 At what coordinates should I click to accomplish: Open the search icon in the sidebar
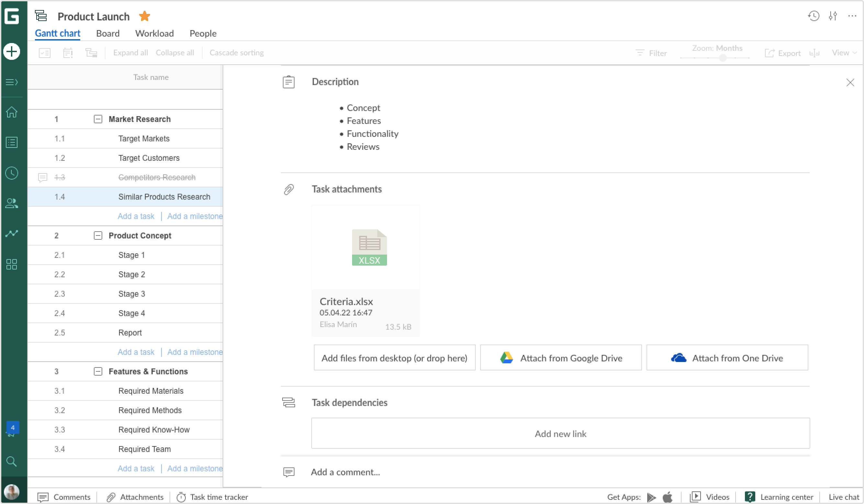point(11,462)
